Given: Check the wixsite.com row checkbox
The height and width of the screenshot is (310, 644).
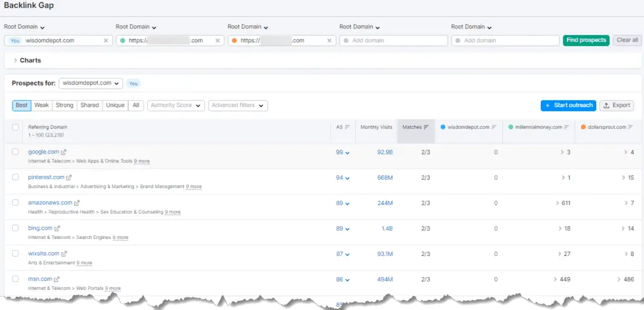Looking at the screenshot, I should (15, 253).
